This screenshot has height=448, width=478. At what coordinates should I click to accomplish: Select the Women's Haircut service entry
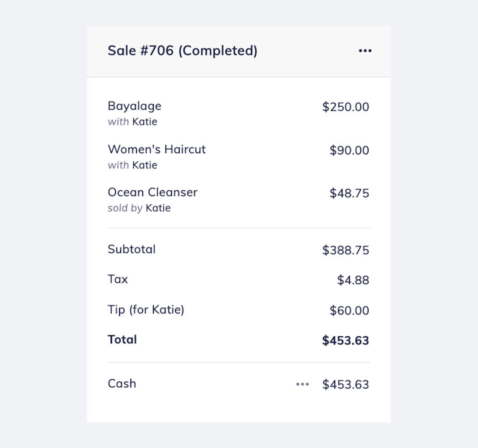[157, 150]
